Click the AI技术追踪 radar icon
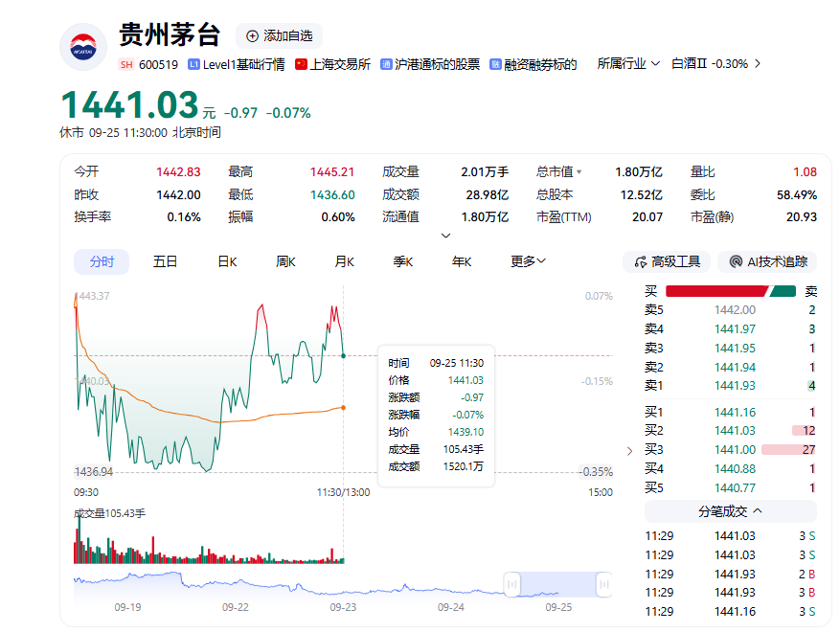The image size is (840, 632). (x=736, y=261)
